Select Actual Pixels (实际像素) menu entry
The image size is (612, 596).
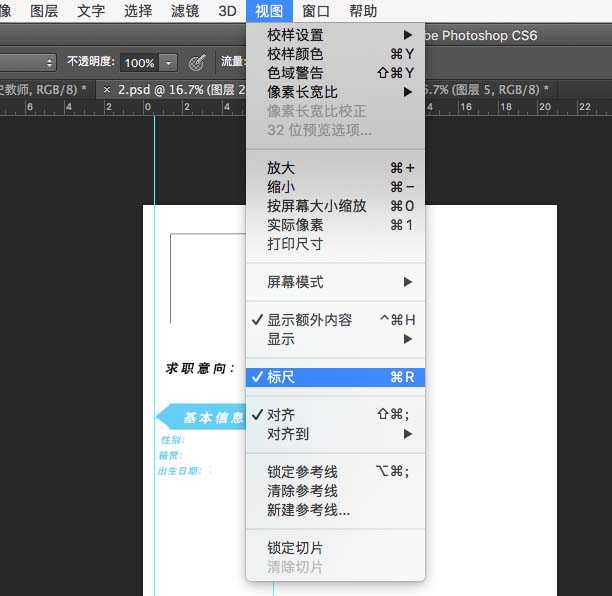tap(335, 225)
